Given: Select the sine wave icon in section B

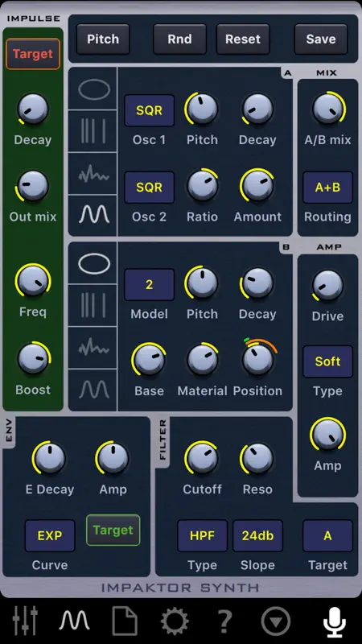Looking at the screenshot, I should (x=94, y=389).
